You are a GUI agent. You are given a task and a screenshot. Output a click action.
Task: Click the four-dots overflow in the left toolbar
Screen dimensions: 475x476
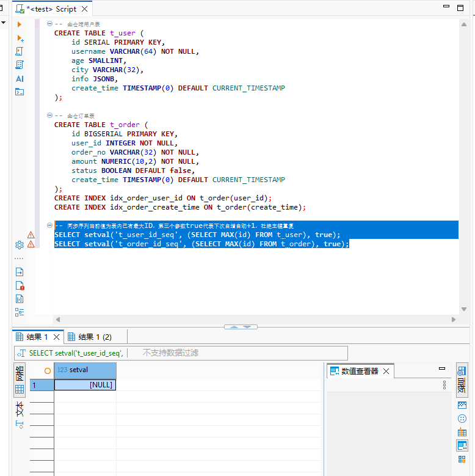(19, 258)
